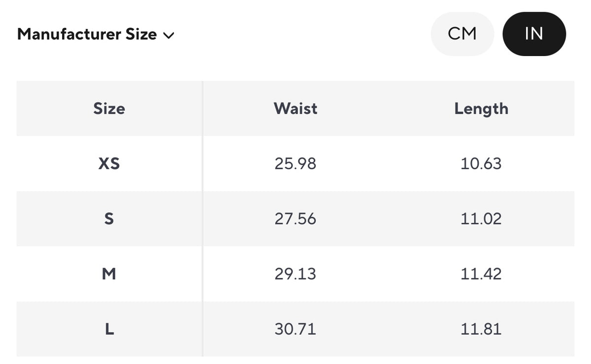Open the Manufacturer Size dropdown
Screen dimensions: 591x364
[x=87, y=34]
